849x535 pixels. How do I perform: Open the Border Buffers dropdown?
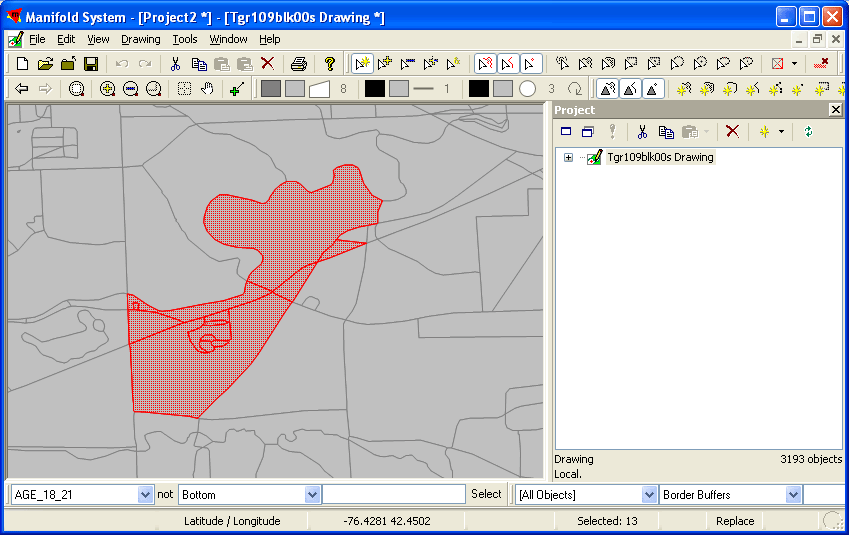pos(793,495)
